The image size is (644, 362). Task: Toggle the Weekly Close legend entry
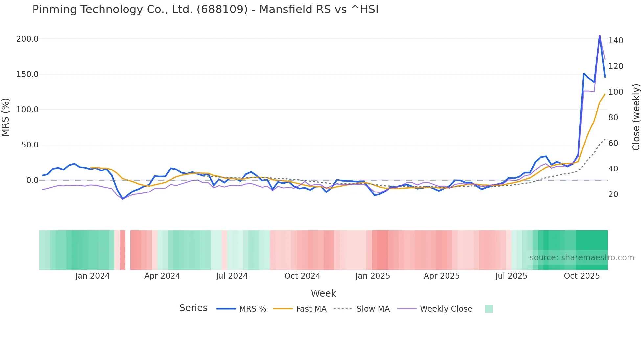point(434,309)
